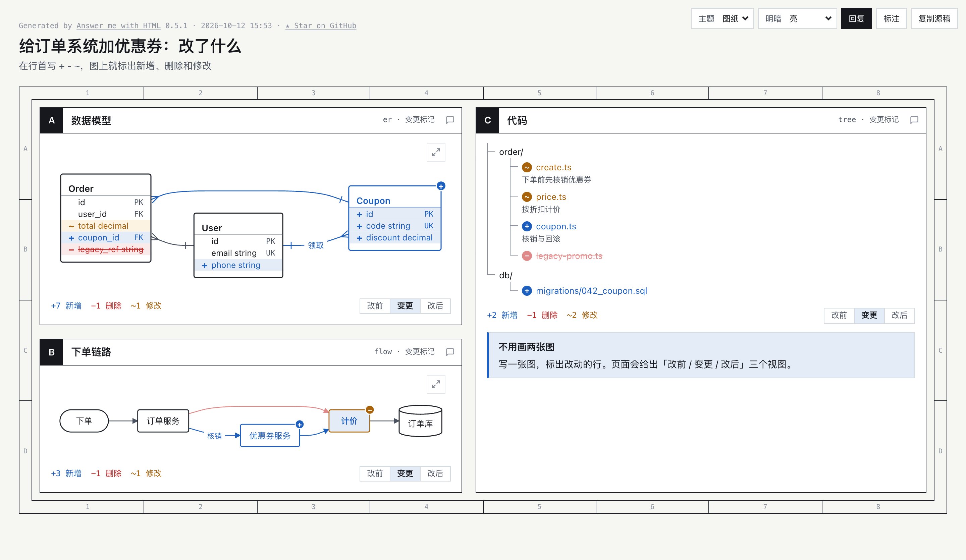Click the 订单服务 node in the flow
This screenshot has width=966, height=560.
point(163,421)
